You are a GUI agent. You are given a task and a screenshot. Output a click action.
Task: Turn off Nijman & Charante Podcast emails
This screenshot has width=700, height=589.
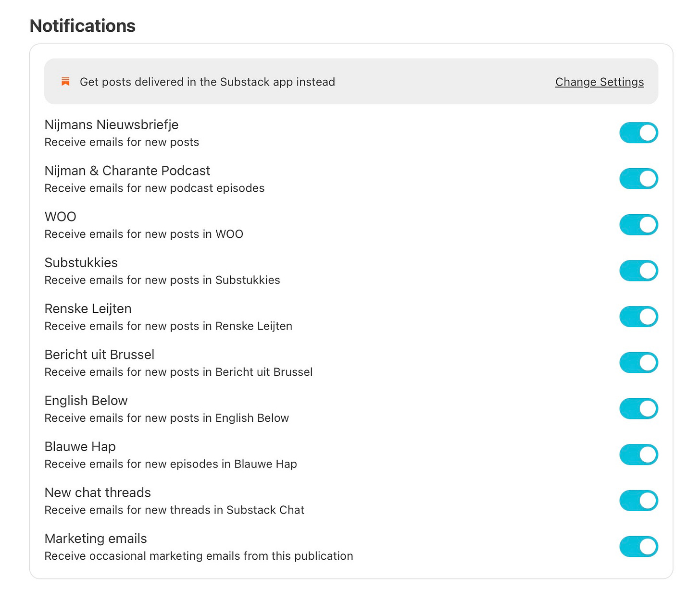pos(638,179)
